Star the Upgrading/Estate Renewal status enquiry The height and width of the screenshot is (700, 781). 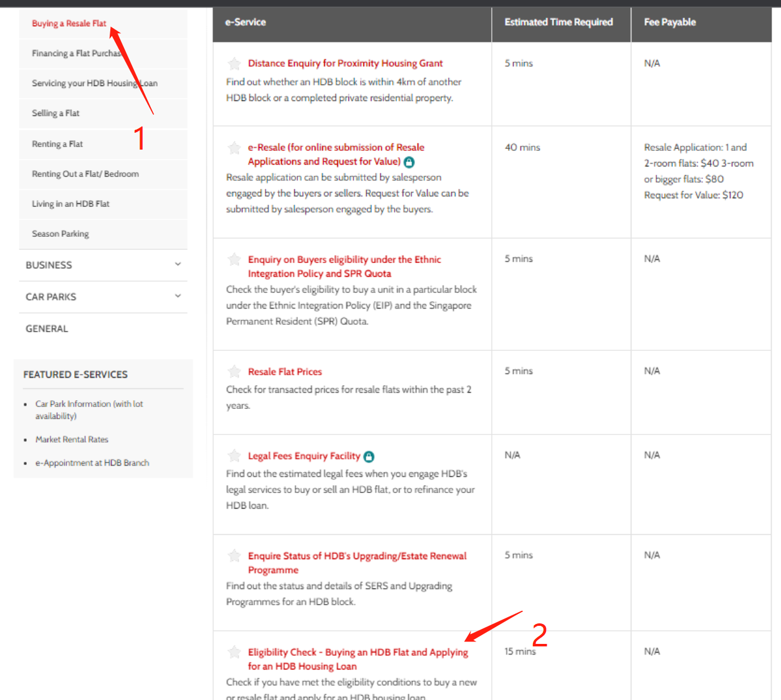(234, 555)
